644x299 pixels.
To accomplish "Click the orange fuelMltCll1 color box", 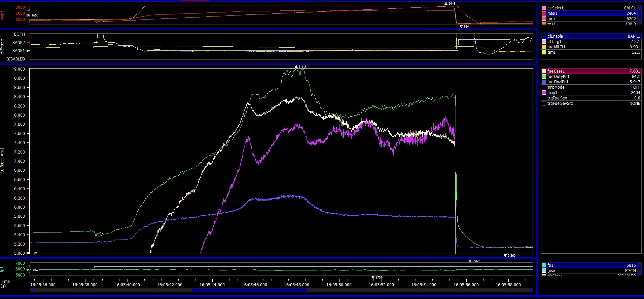I will pos(544,47).
